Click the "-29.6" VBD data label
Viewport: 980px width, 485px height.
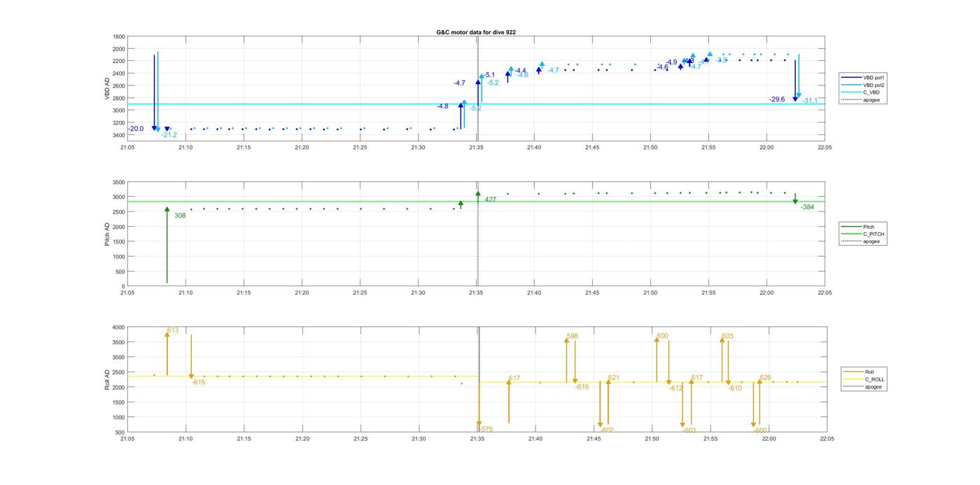click(777, 100)
